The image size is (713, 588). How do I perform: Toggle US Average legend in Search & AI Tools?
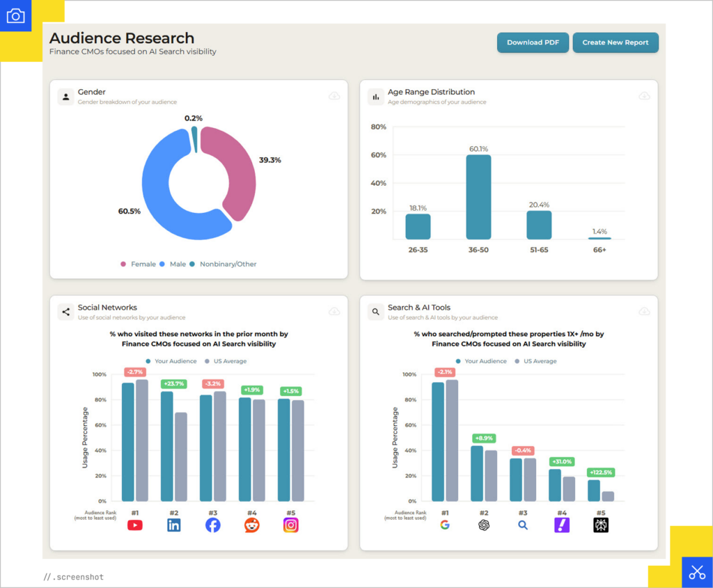point(535,361)
